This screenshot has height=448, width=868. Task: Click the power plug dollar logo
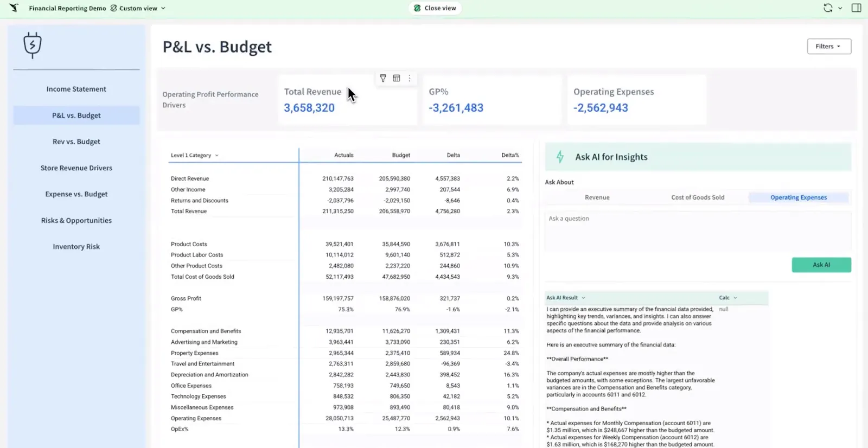[x=33, y=45]
